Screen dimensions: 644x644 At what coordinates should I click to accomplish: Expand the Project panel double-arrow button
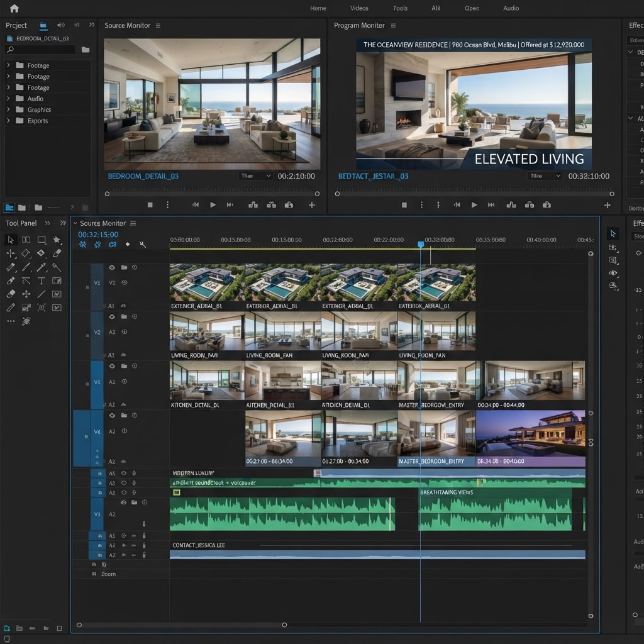(92, 25)
